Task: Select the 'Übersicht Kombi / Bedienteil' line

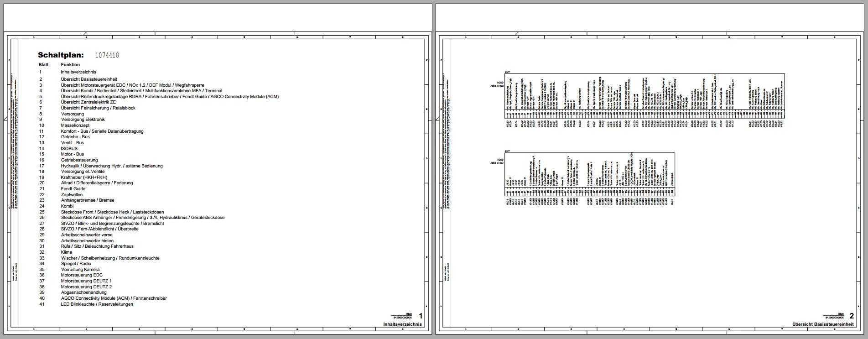Action: pos(142,91)
